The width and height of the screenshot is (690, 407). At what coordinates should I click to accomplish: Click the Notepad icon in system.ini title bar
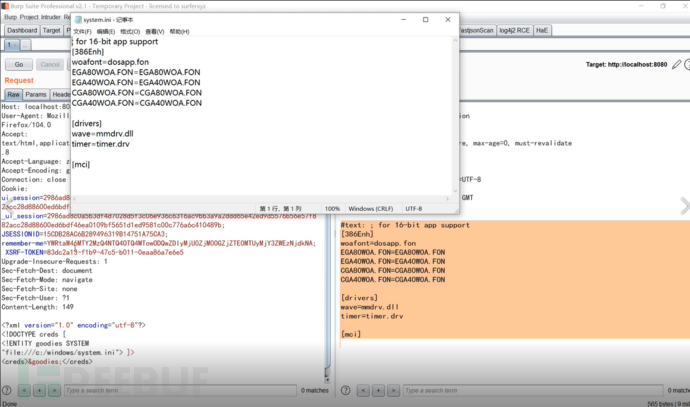pos(77,19)
